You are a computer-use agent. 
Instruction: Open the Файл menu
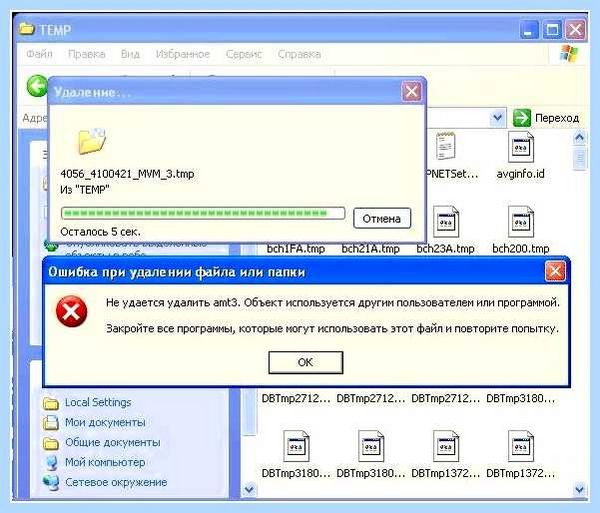tap(39, 54)
